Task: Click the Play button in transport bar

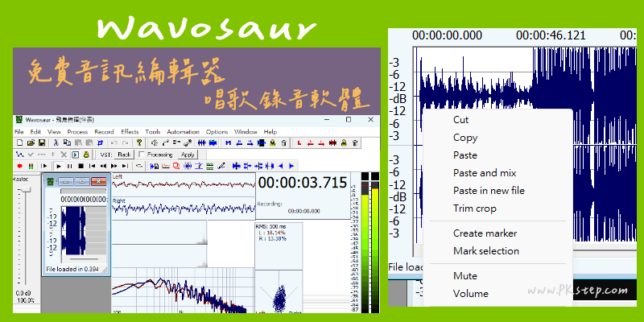Action: pyautogui.click(x=59, y=166)
